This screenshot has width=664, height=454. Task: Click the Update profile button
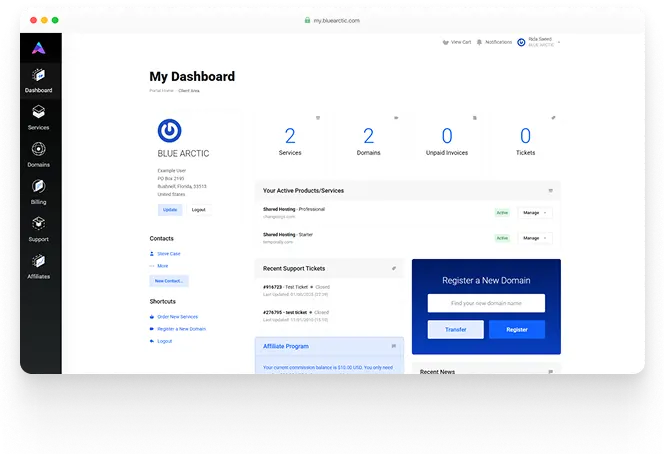(x=170, y=210)
